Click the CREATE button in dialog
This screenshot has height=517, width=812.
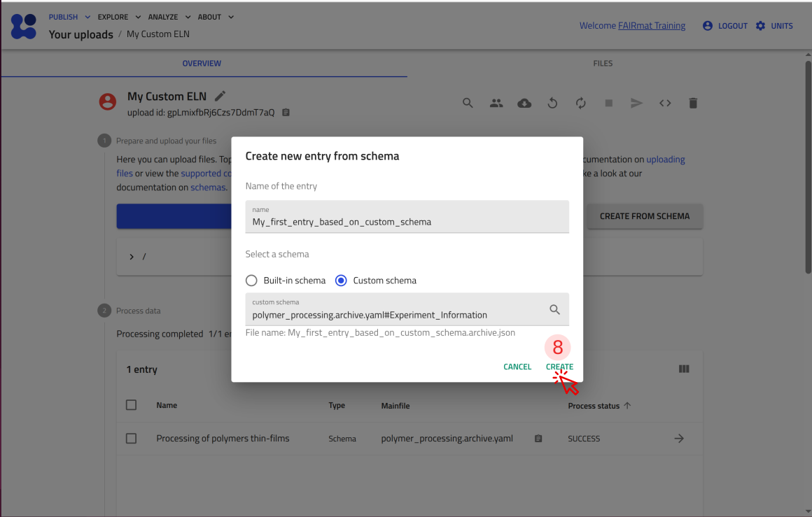(559, 367)
